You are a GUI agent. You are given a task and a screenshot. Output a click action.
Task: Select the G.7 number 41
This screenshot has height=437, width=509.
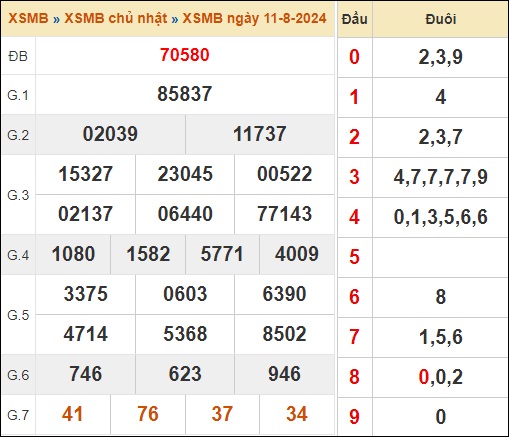pos(72,414)
